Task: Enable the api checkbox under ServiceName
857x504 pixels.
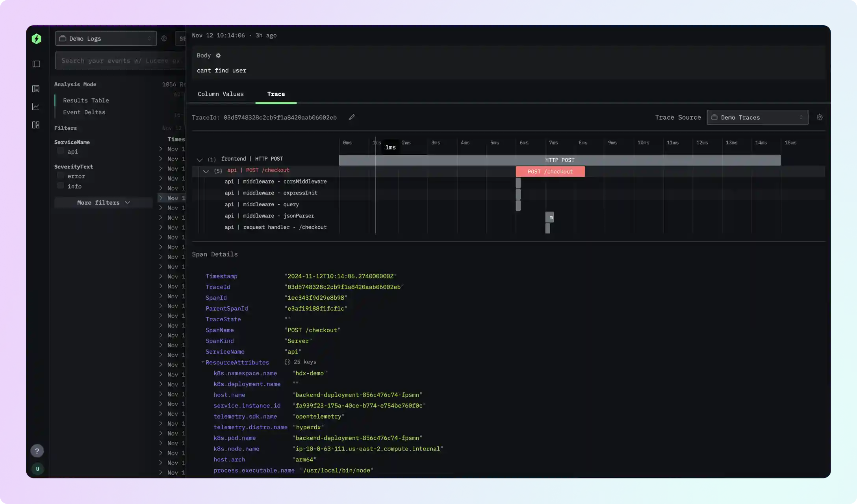Action: 60,151
